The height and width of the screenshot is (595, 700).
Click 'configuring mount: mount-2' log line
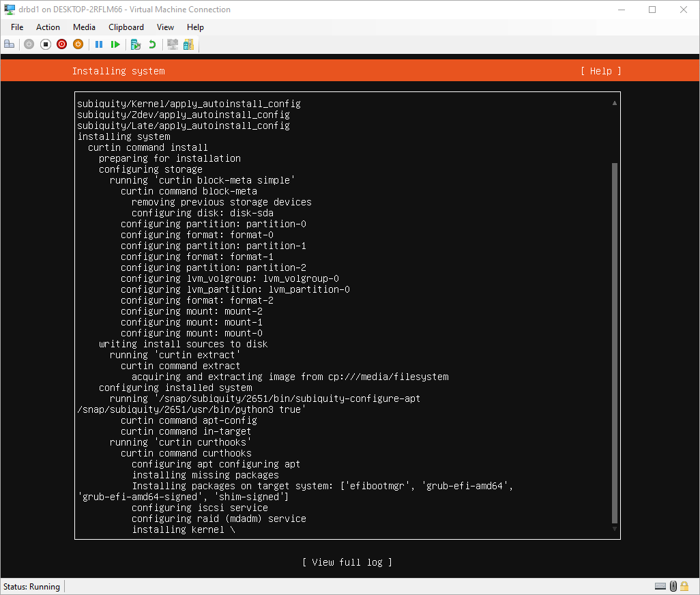[192, 311]
